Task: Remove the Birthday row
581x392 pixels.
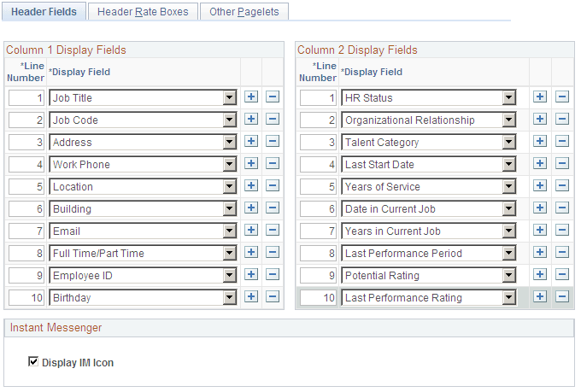Action: 273,297
